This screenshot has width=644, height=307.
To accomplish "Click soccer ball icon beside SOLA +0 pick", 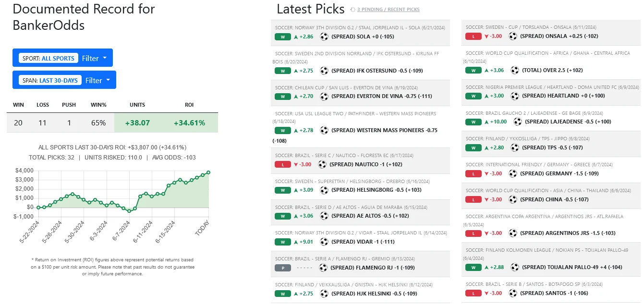I will click(324, 37).
